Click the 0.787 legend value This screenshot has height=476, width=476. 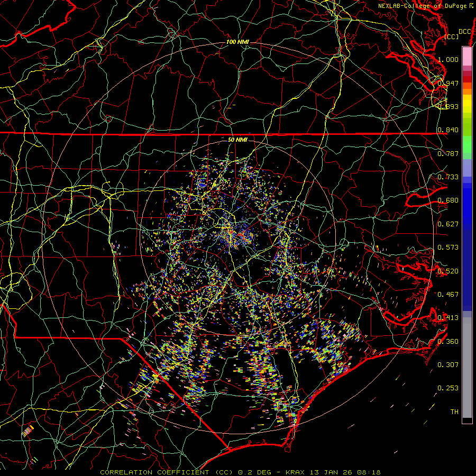(x=448, y=153)
